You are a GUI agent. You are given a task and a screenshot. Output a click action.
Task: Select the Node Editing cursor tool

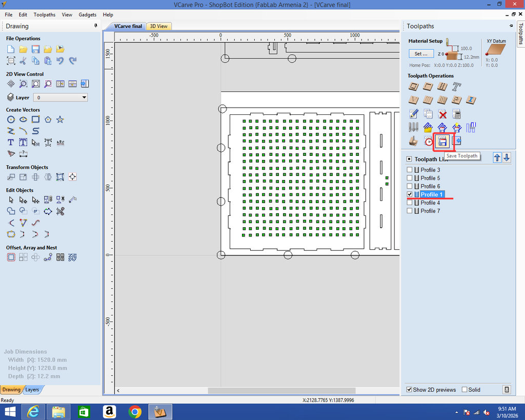click(x=23, y=200)
